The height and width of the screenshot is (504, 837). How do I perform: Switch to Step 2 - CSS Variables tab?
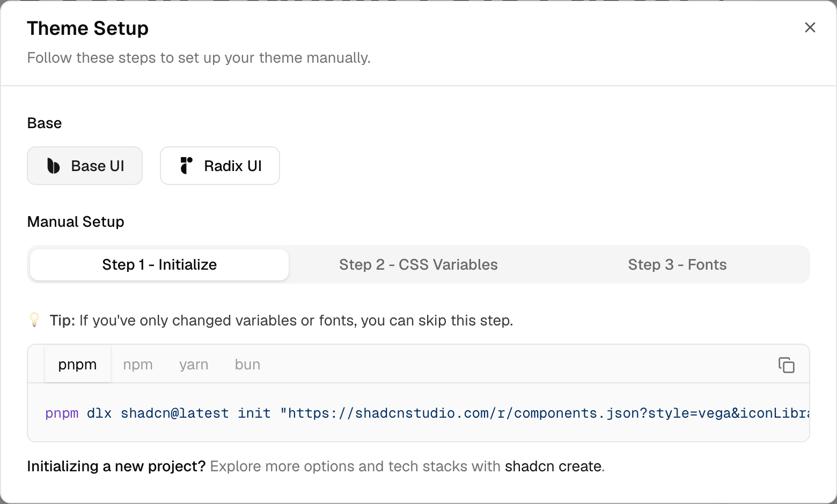(418, 264)
